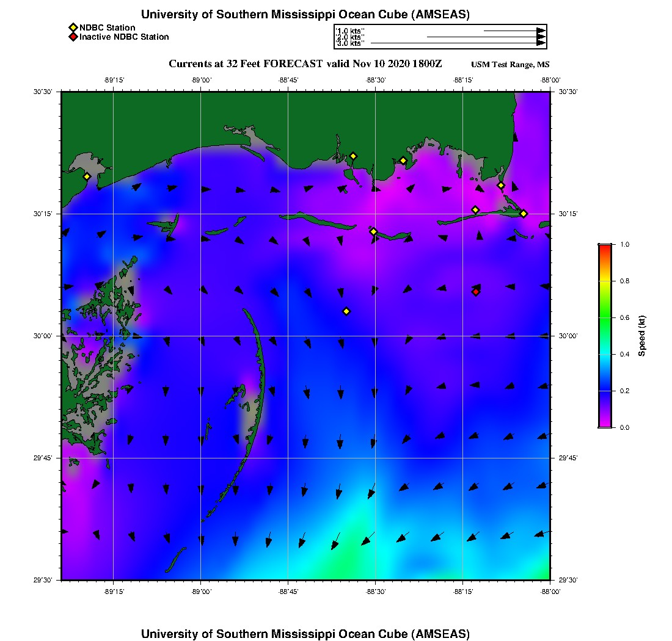Viewport: 672px width, 641px height.
Task: Select the westernmost yellow station marker
Action: click(87, 176)
